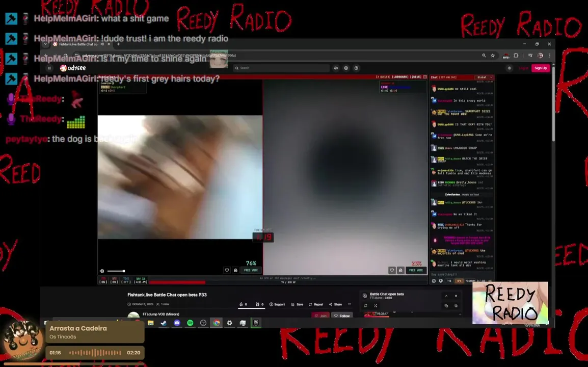The height and width of the screenshot is (367, 588).
Task: Open a new Chrome tab
Action: point(119,44)
